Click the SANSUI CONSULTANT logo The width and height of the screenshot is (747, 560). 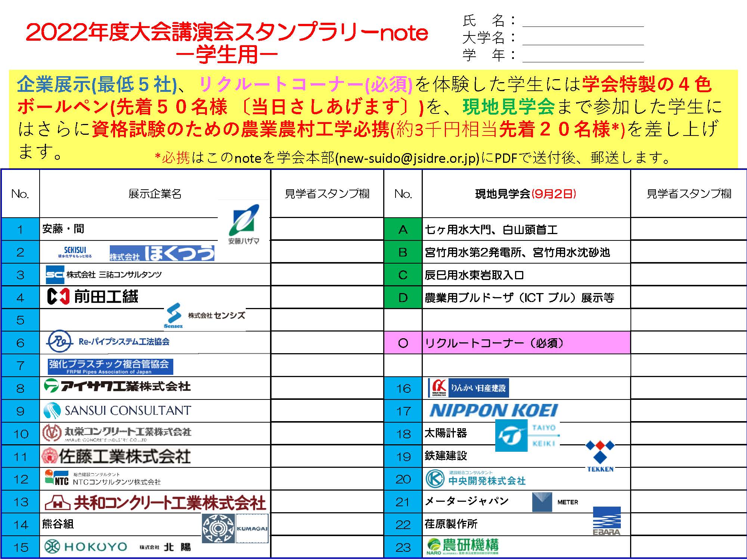tap(117, 411)
